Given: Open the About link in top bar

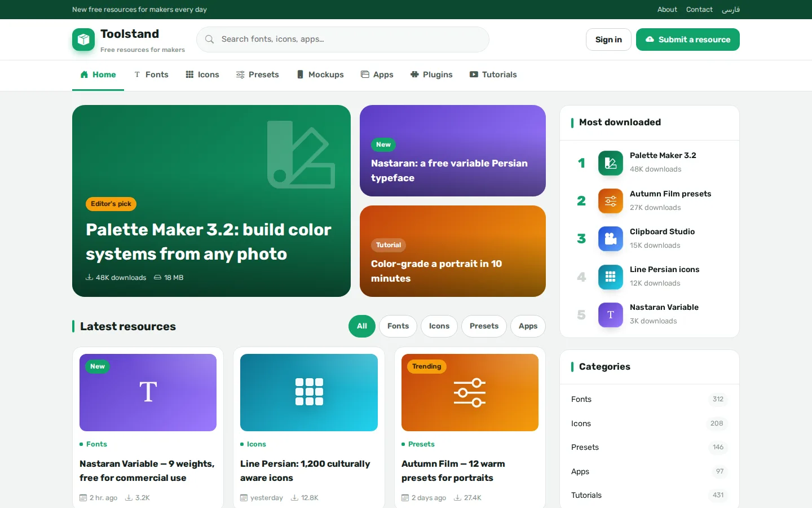Looking at the screenshot, I should (x=667, y=10).
